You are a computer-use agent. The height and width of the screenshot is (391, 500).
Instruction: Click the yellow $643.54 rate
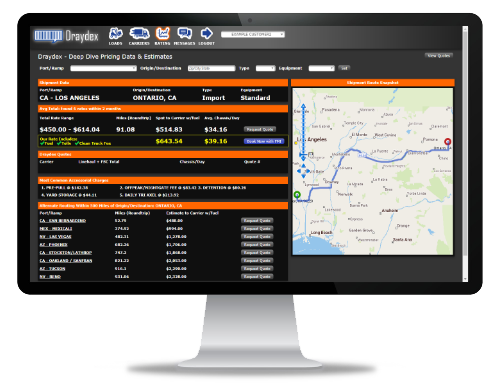coord(169,141)
